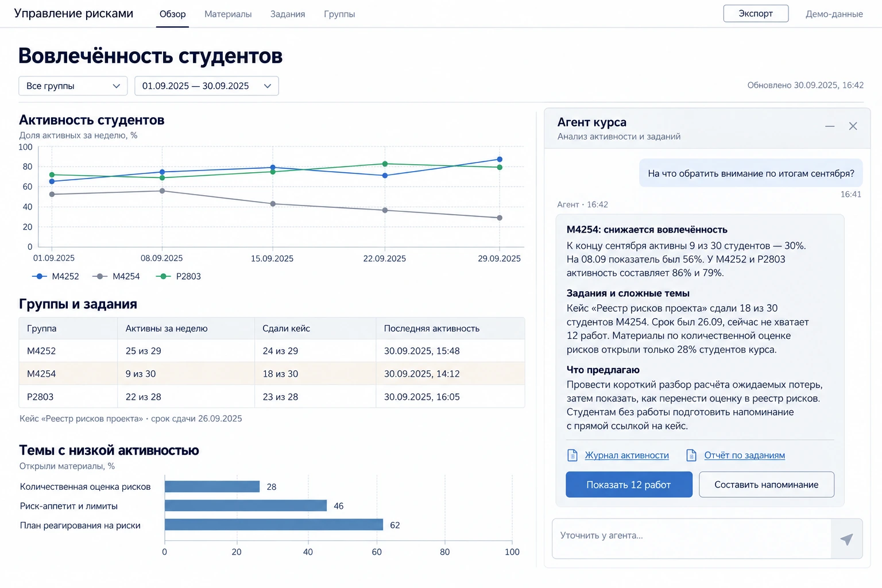Screen dimensions: 882x588
Task: Click the Демо-данные link in the header
Action: (x=834, y=14)
